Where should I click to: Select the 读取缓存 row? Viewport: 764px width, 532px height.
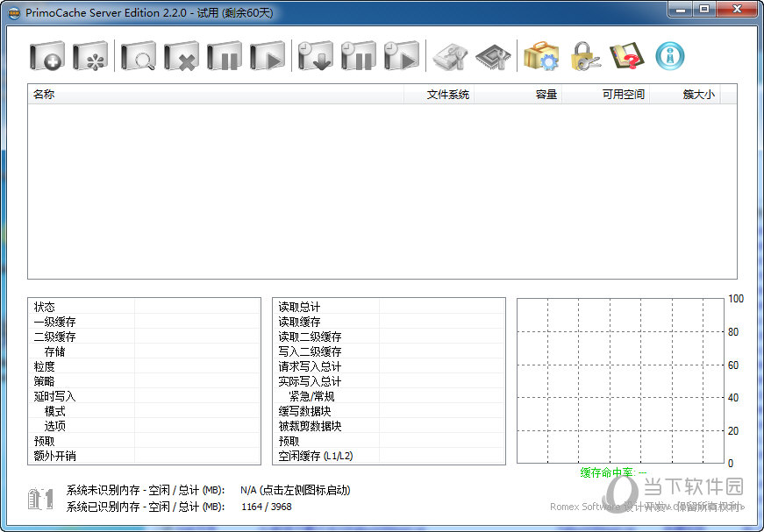point(389,322)
